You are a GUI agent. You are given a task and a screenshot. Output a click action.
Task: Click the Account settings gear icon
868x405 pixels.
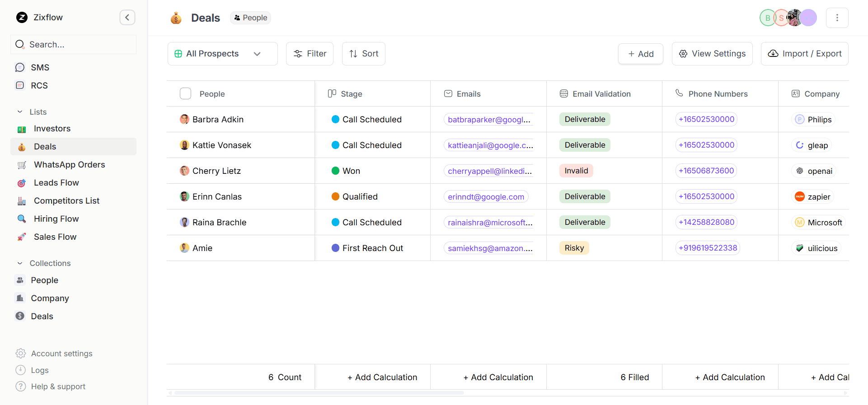[x=21, y=354]
